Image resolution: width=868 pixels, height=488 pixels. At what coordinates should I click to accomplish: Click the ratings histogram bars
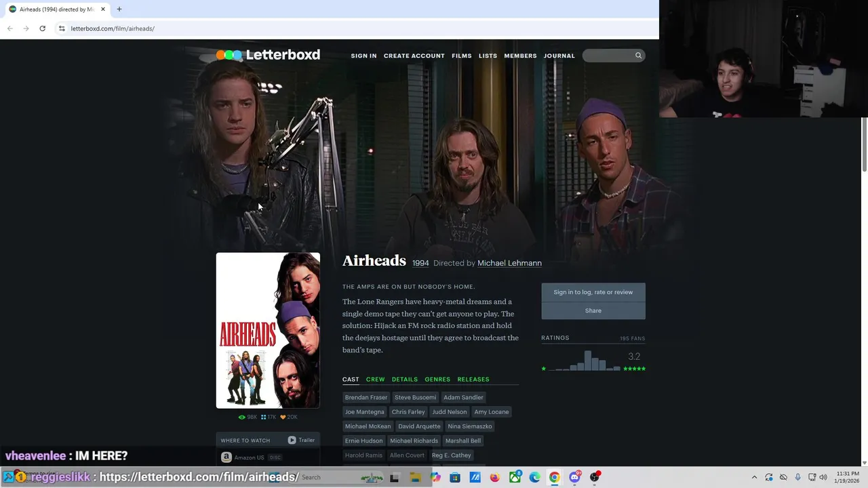tap(584, 361)
